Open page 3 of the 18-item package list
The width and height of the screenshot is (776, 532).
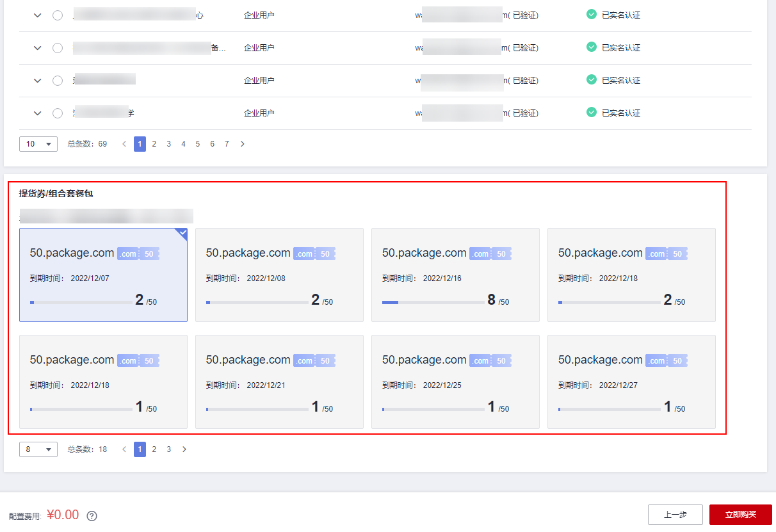(169, 449)
